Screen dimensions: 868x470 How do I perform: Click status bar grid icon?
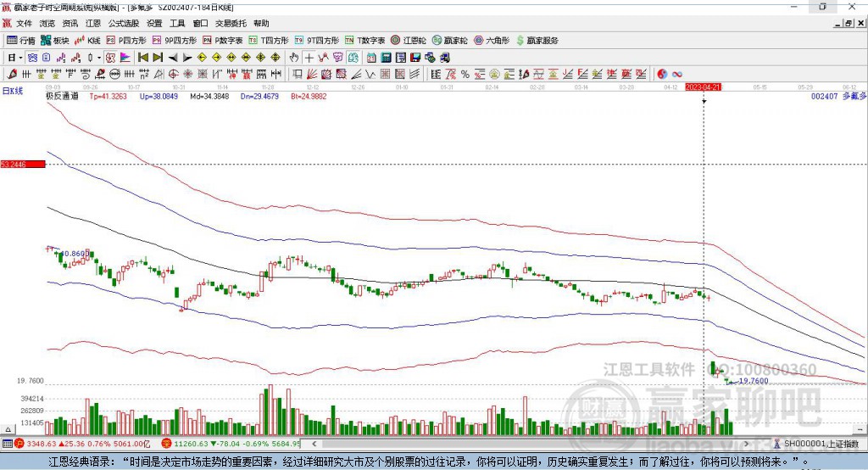7,444
